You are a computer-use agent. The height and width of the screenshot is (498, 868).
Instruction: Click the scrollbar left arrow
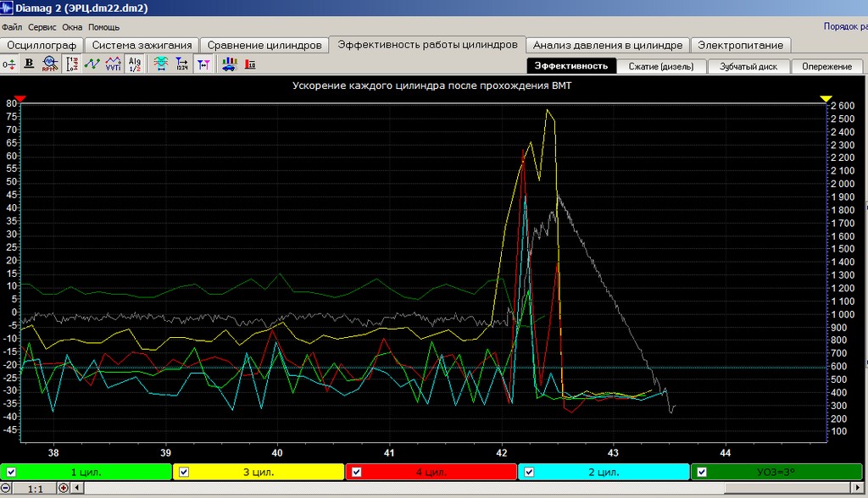pyautogui.click(x=77, y=488)
